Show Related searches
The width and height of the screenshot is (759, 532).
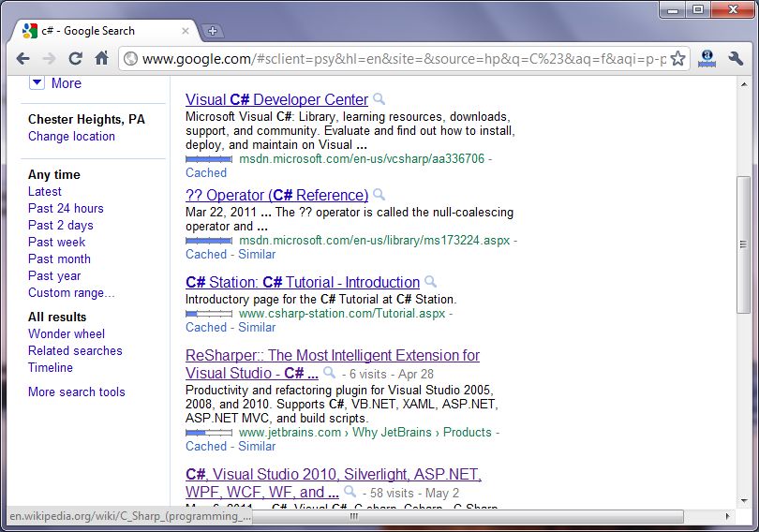click(75, 351)
